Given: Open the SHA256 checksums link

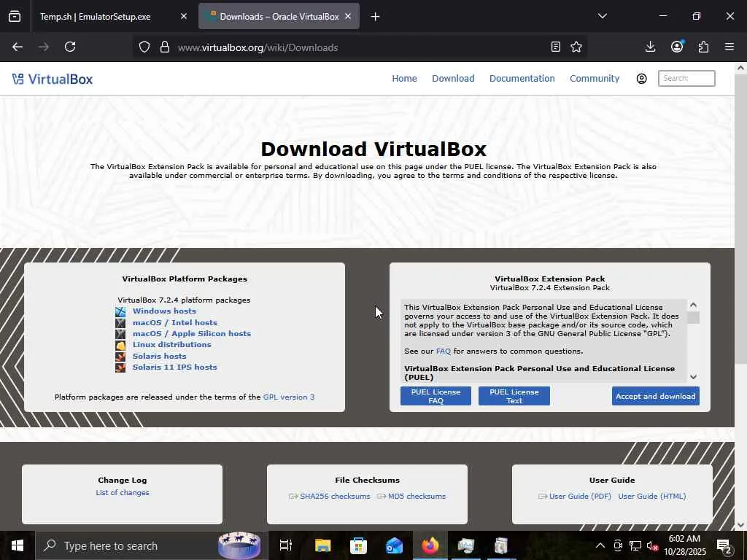Looking at the screenshot, I should [x=335, y=496].
